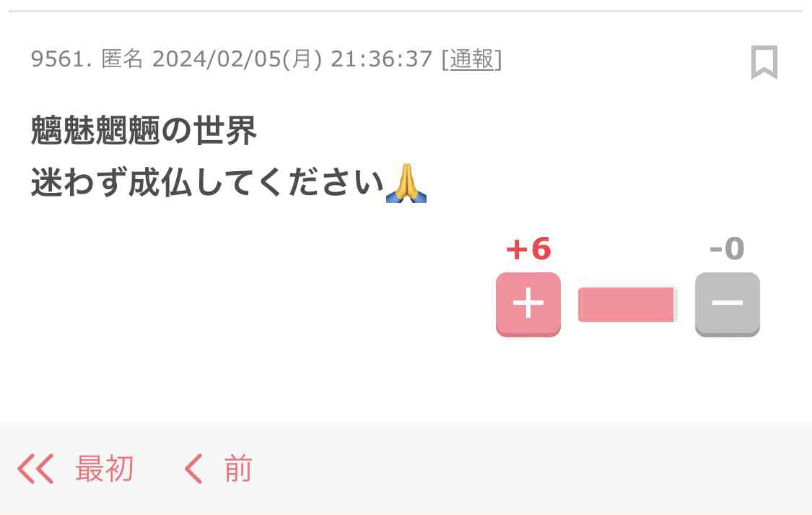
Task: Click the 21:36:37 post time
Action: coord(381,59)
